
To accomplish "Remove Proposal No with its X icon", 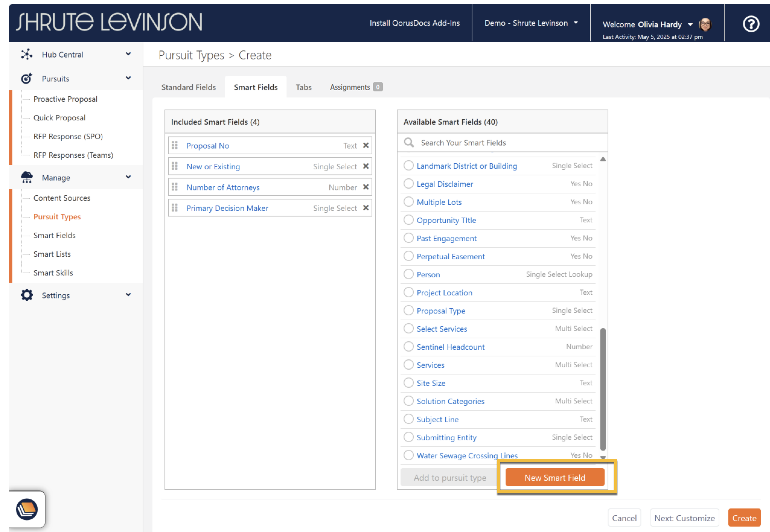I will (366, 146).
